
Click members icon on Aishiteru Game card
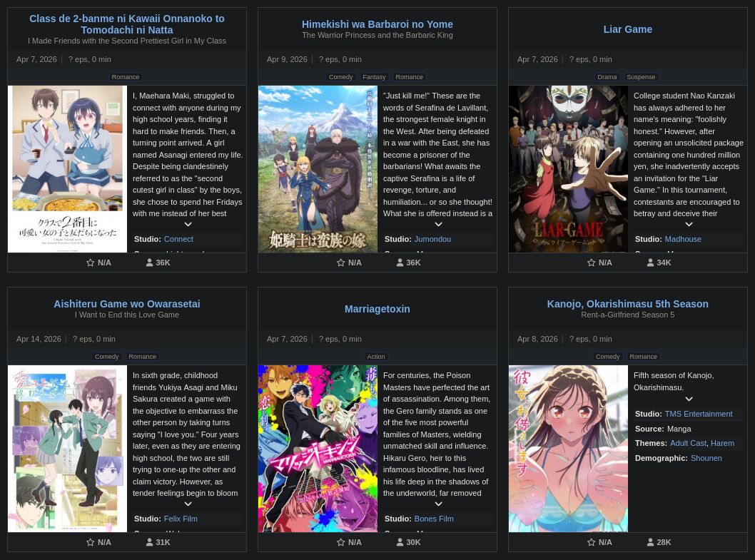click(150, 542)
